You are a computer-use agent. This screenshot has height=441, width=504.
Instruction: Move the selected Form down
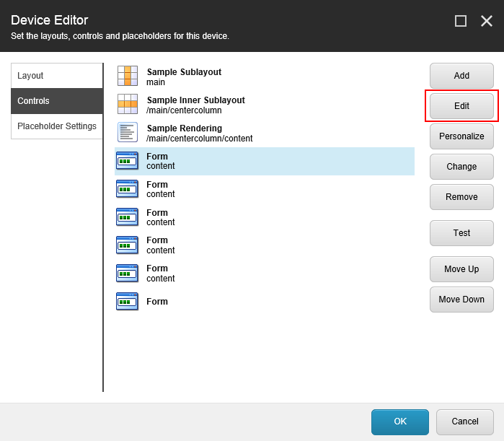coord(461,300)
